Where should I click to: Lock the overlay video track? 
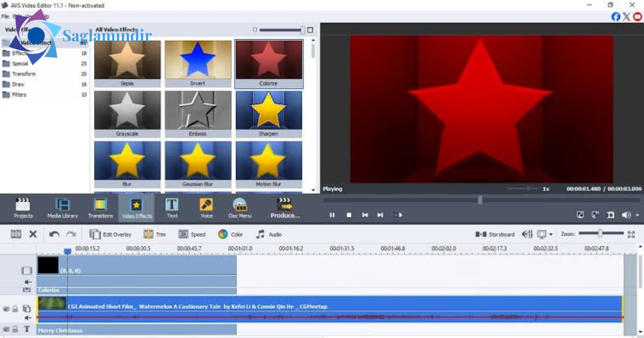coord(15,309)
